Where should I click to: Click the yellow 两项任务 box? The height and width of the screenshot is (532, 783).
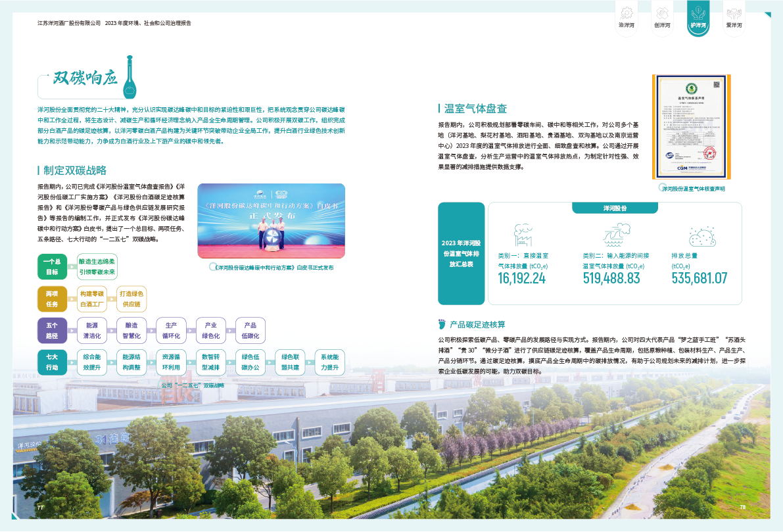click(52, 299)
